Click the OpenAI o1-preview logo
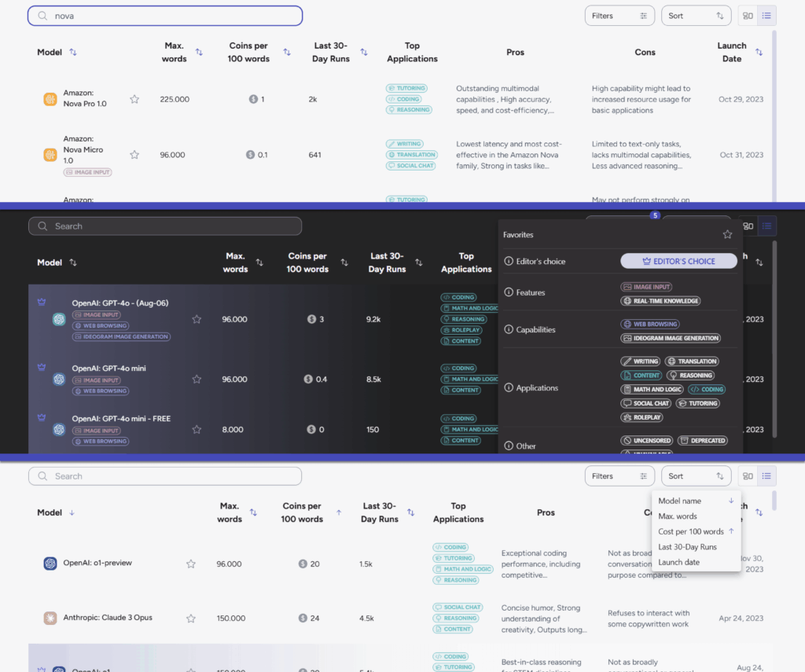Image resolution: width=805 pixels, height=672 pixels. pos(50,564)
